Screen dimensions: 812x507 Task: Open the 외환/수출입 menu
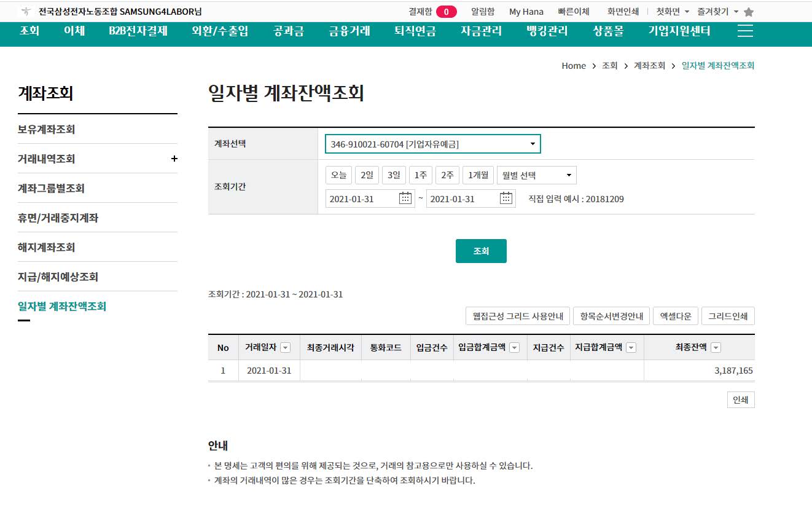[220, 31]
